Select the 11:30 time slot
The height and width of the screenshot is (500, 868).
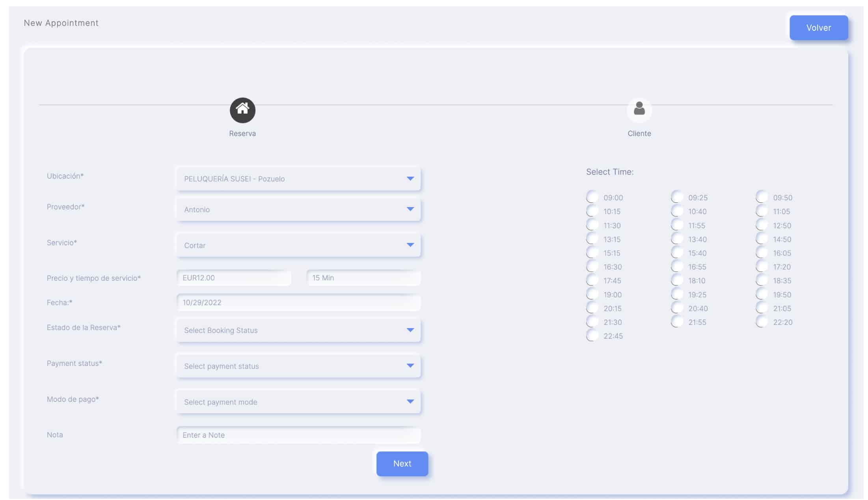(592, 225)
